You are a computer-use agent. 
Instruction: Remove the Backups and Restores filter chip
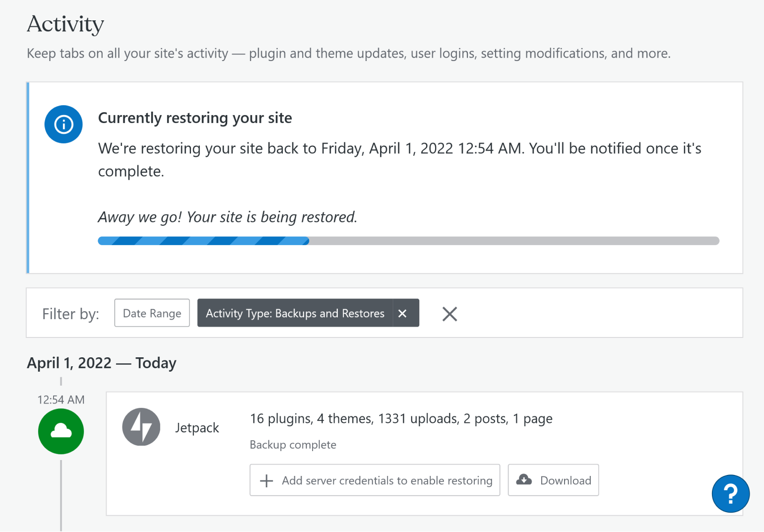tap(402, 313)
